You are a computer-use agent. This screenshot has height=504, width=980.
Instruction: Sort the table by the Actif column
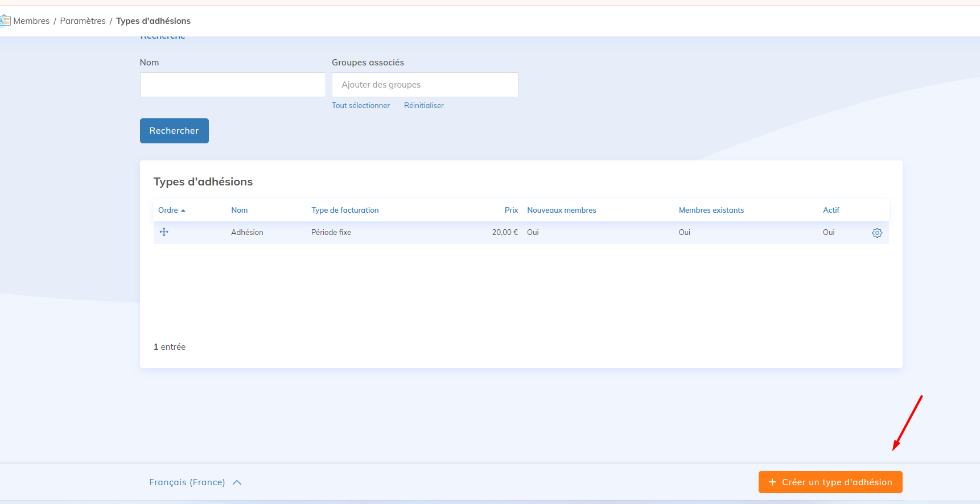pos(831,210)
